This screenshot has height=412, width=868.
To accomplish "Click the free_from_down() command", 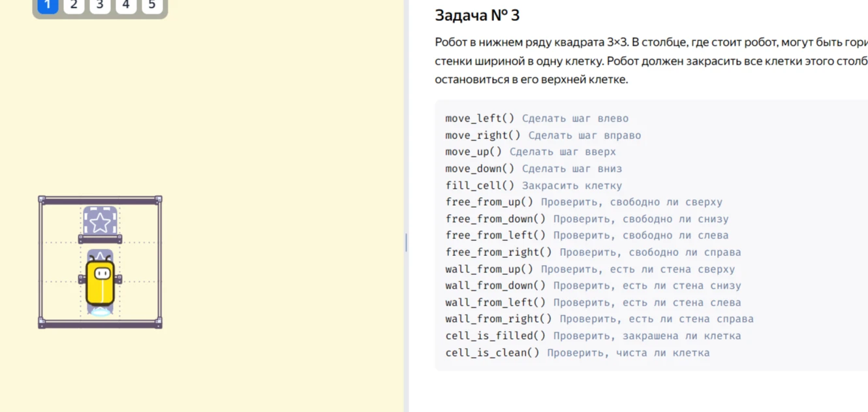I will click(x=495, y=219).
